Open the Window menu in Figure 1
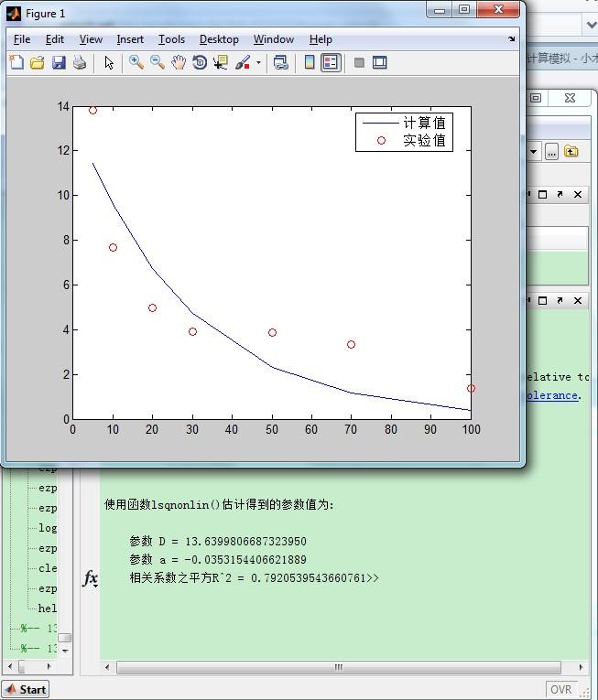 click(274, 39)
